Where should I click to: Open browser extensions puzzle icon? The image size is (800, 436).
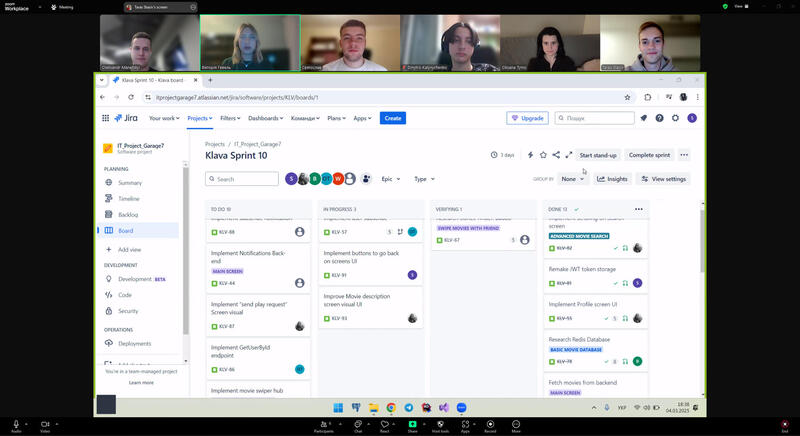click(648, 97)
